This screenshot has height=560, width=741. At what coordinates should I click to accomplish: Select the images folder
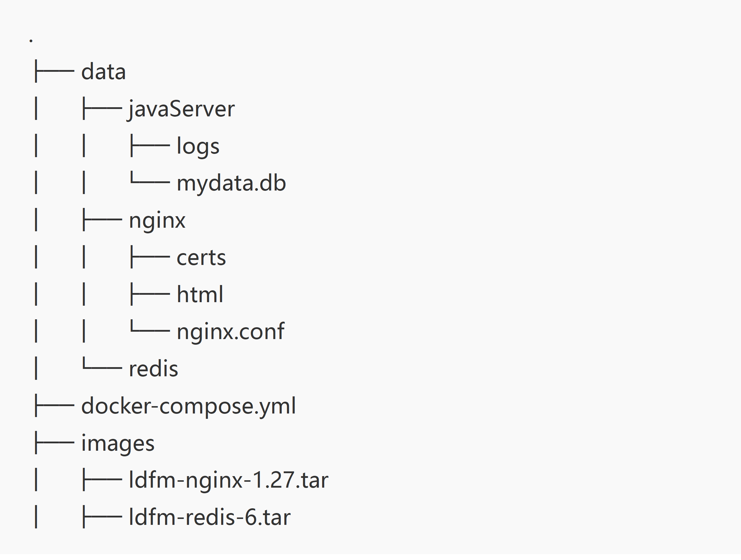(117, 443)
